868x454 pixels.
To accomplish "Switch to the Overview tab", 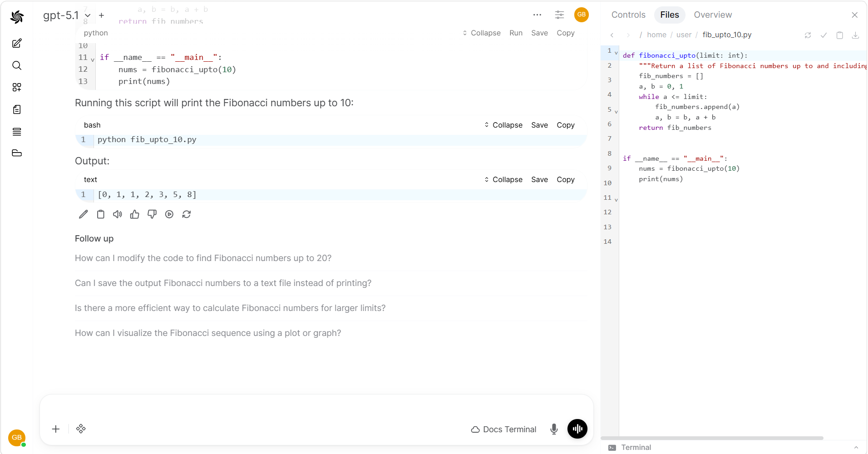I will [713, 15].
